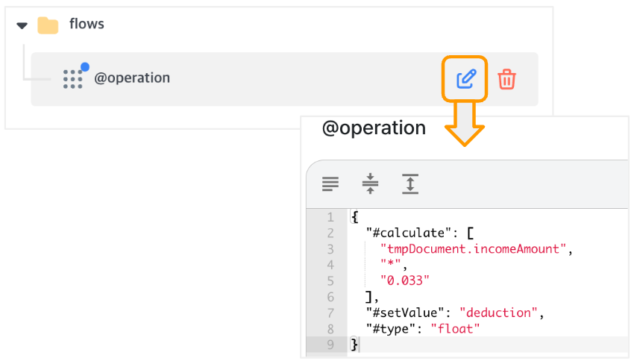
Task: Click the "*" operator string on line 4
Action: [x=390, y=264]
